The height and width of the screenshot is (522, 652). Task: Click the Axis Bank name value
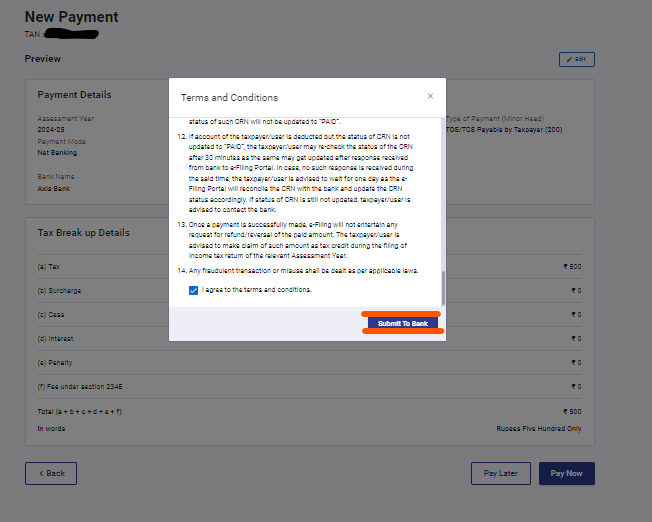point(54,187)
